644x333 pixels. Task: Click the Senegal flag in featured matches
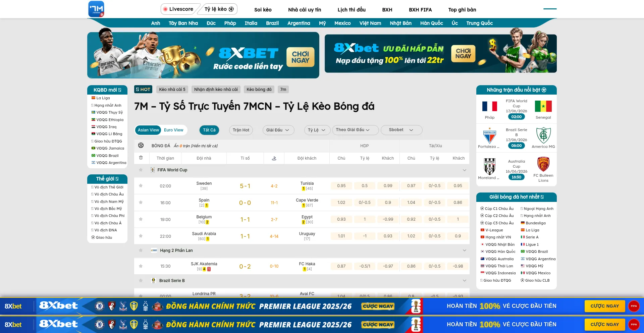tap(543, 106)
